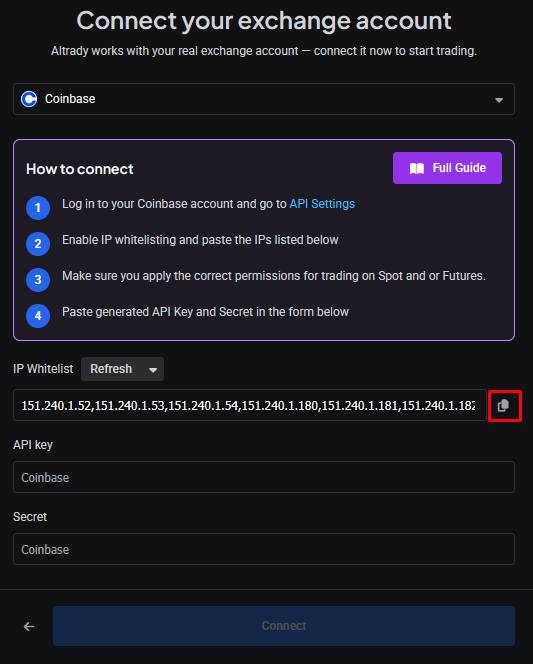
Task: Copy the IP whitelist to clipboard
Action: pos(503,406)
